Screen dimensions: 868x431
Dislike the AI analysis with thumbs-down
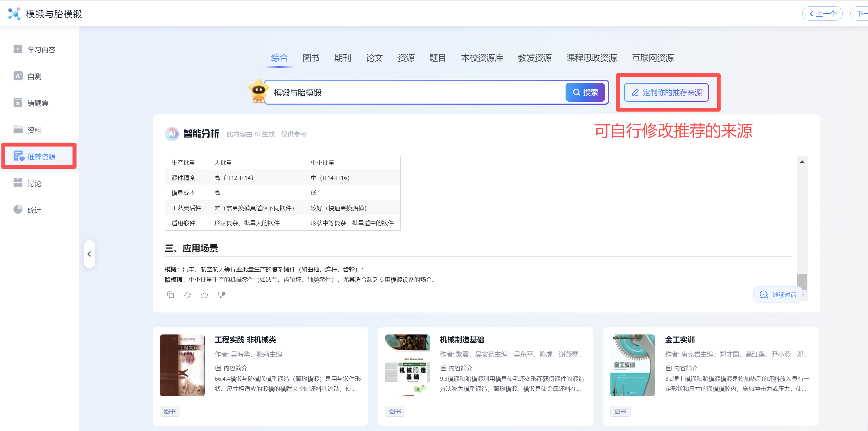point(221,295)
